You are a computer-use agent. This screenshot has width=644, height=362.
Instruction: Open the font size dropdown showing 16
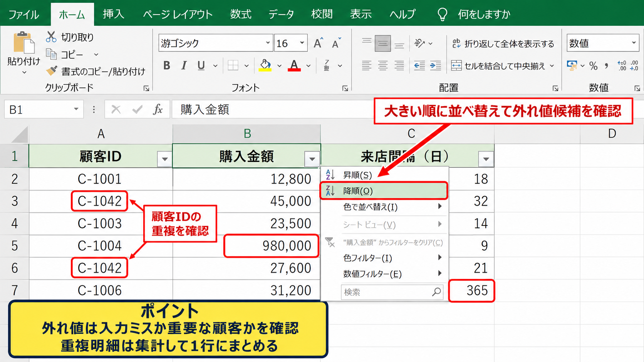click(302, 43)
